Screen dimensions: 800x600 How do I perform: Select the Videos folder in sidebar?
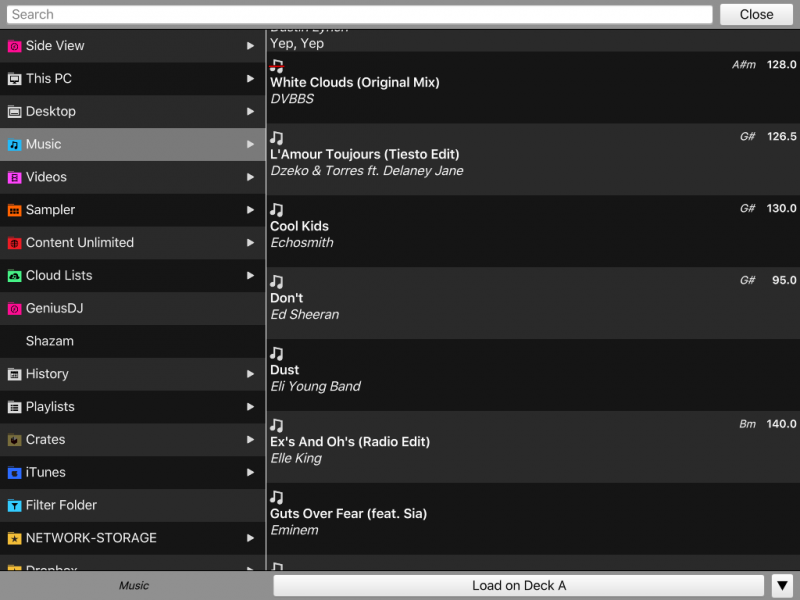[x=46, y=177]
